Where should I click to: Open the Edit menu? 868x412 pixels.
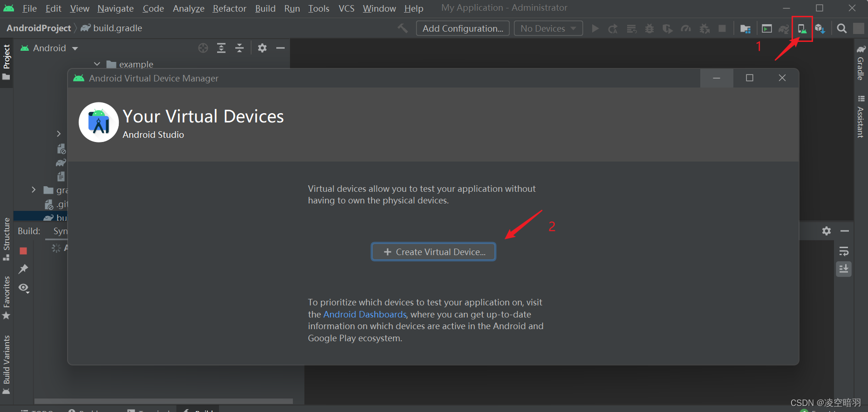[x=54, y=8]
